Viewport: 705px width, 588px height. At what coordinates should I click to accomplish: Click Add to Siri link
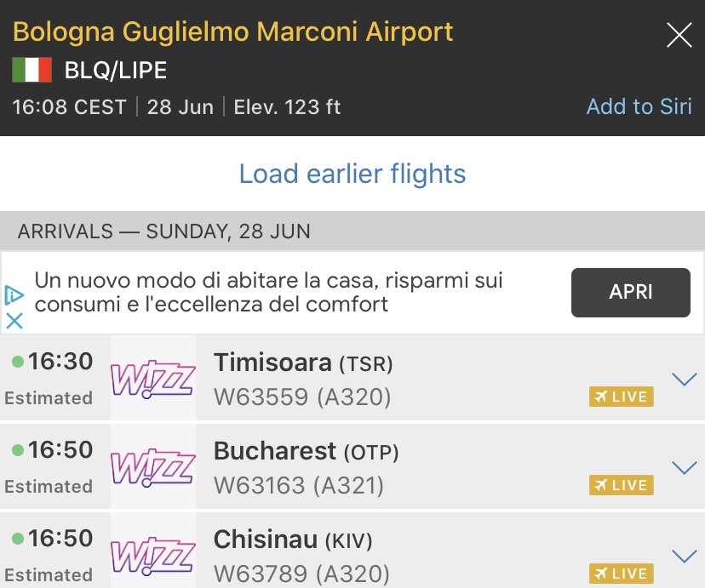[x=639, y=106]
